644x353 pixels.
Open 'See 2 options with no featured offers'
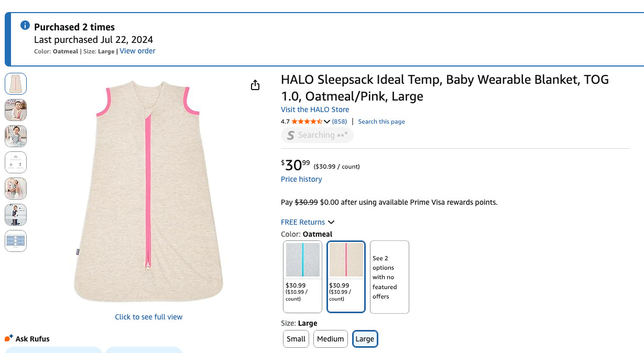(x=389, y=277)
